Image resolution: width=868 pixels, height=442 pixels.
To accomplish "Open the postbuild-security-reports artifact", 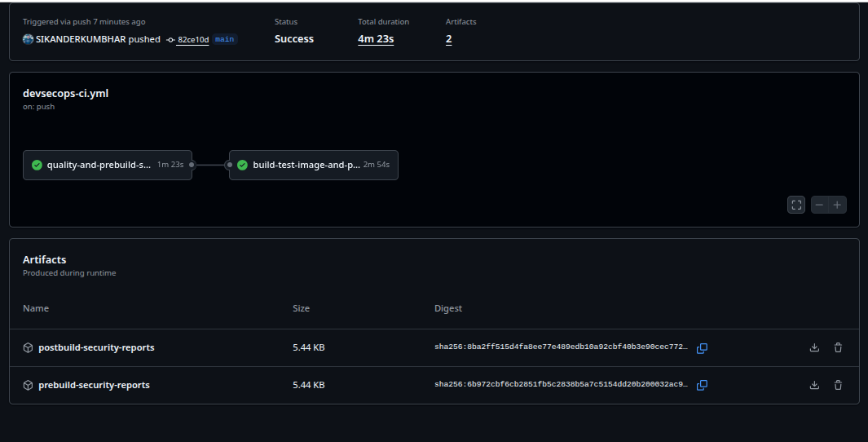I will pyautogui.click(x=96, y=348).
